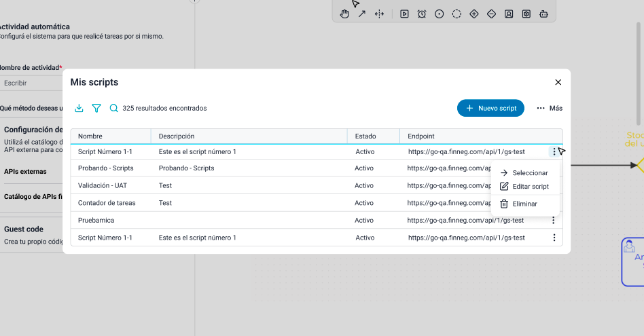This screenshot has height=336, width=644.
Task: Select the robot automatic activity icon
Action: click(x=543, y=14)
